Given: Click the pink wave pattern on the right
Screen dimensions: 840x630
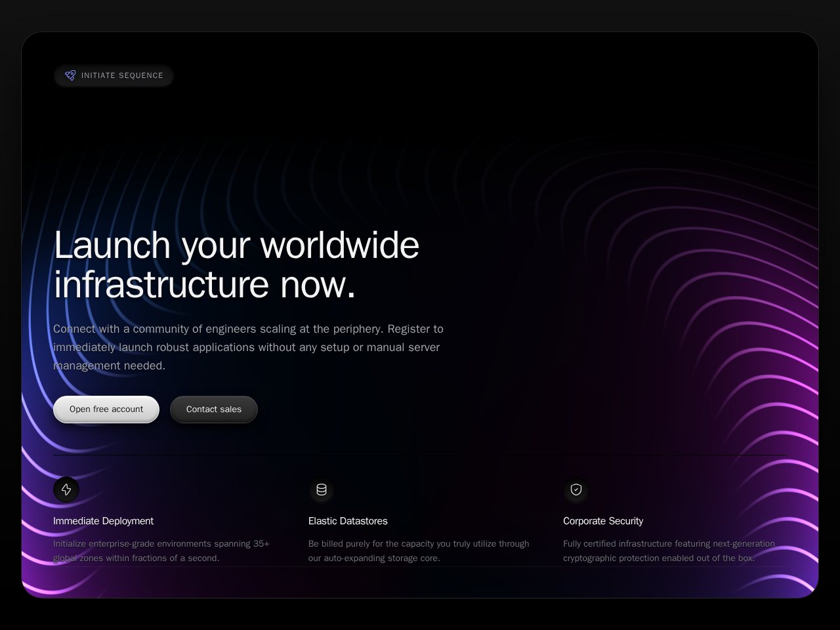Looking at the screenshot, I should point(755,367).
